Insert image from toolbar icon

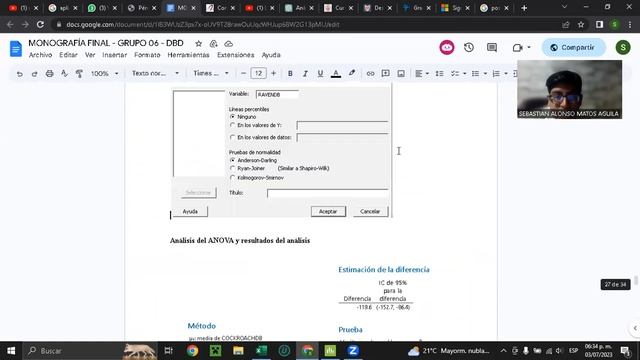401,73
